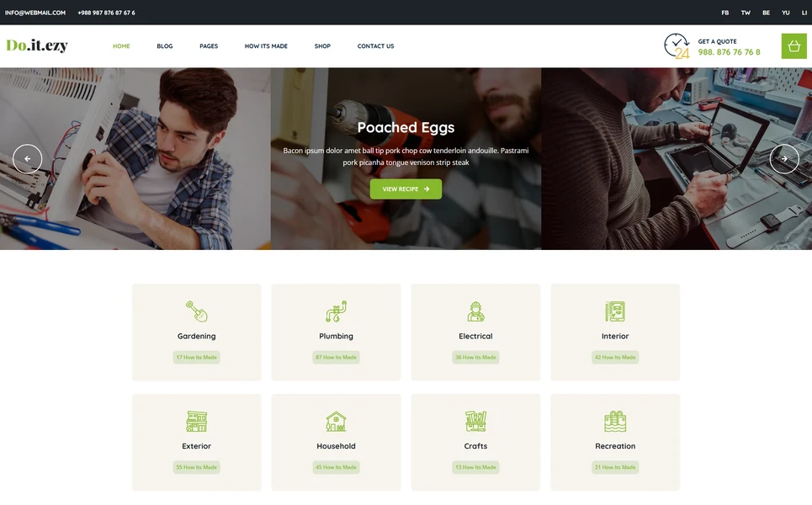Click the 87 How Its Made badge under Plumbing
Image resolution: width=812 pixels, height=505 pixels.
(x=336, y=357)
